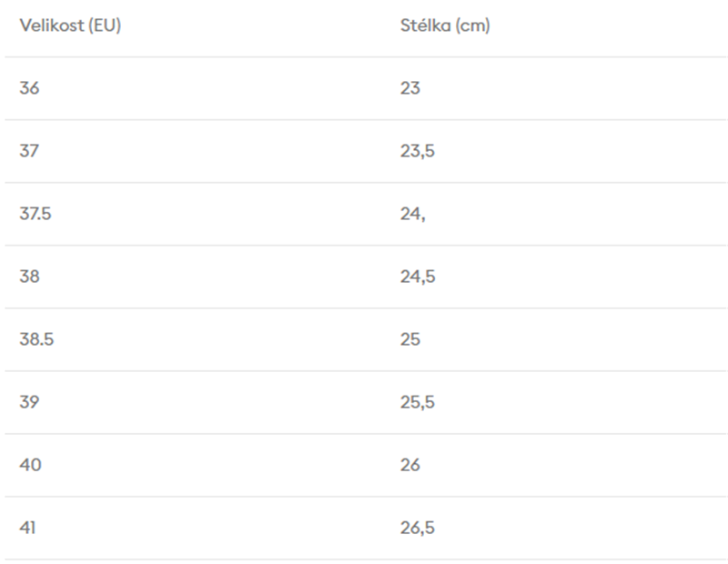The width and height of the screenshot is (728, 564).
Task: Choose EU size 38 cell
Action: pos(30,277)
